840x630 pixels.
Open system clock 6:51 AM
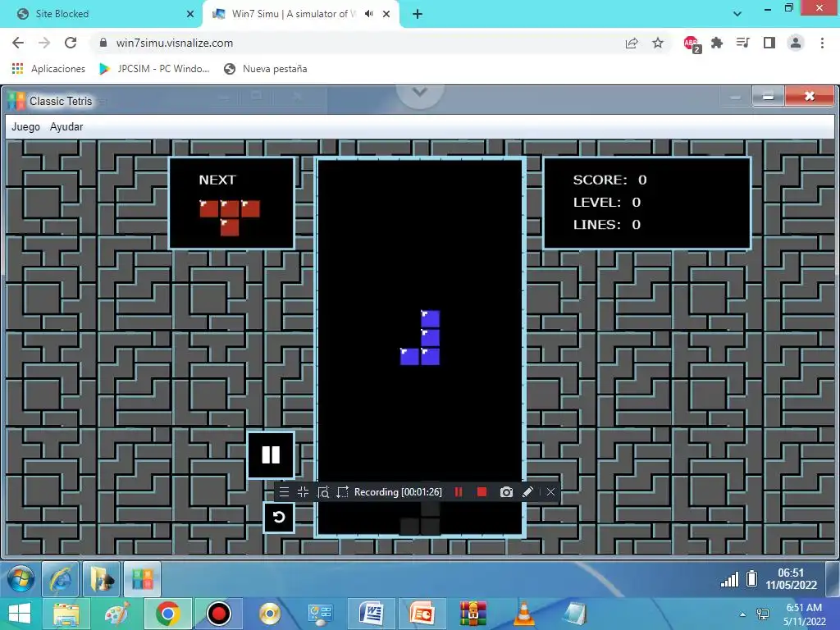[804, 614]
